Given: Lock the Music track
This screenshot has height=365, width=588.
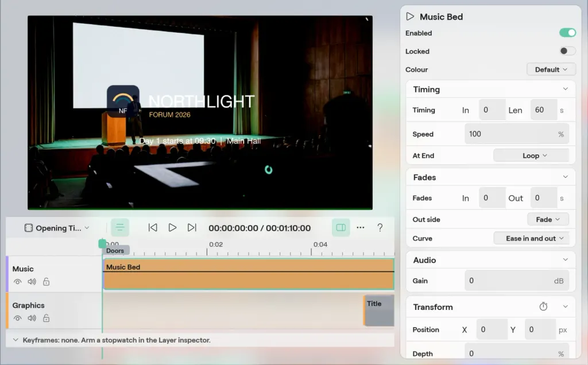Looking at the screenshot, I should (46, 281).
